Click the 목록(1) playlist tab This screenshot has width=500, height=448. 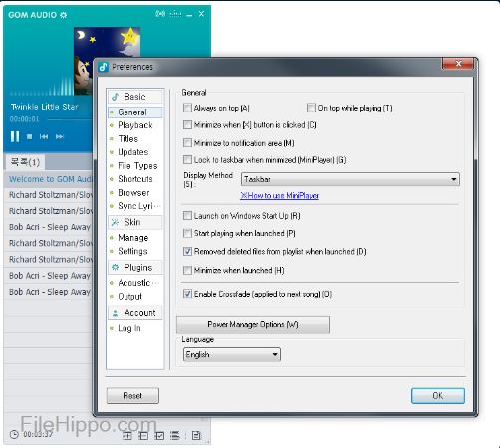tap(25, 162)
